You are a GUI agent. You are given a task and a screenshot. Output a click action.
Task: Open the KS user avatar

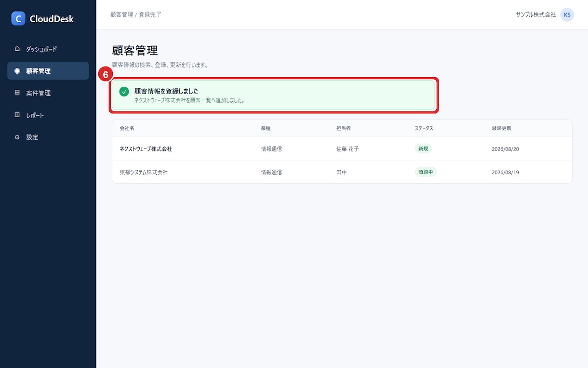pyautogui.click(x=567, y=14)
